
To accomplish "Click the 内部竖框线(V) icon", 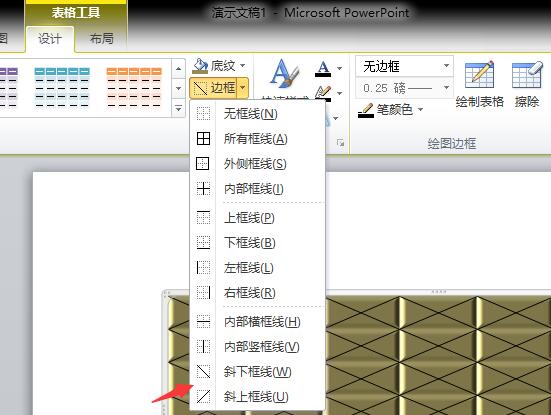I will [203, 347].
